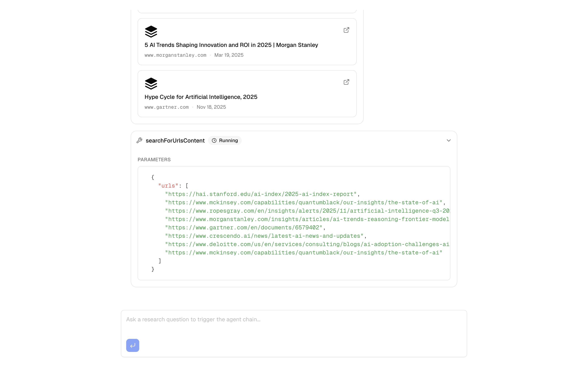
Task: Click the wrench icon beside searchForUrlsContent
Action: pos(140,140)
